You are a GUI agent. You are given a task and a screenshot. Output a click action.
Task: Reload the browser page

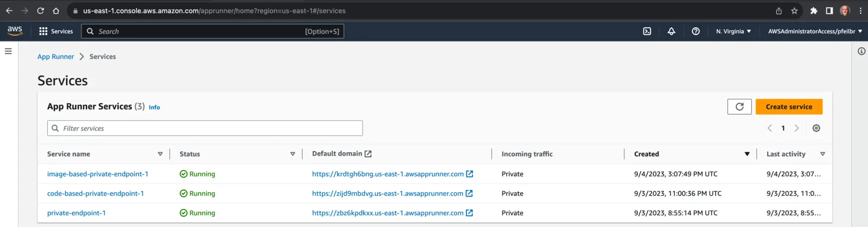(x=40, y=11)
